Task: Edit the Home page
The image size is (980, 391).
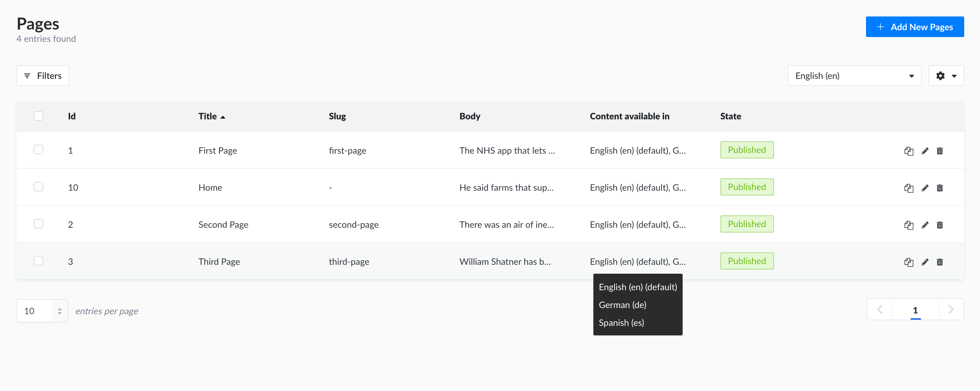Action: [x=925, y=188]
